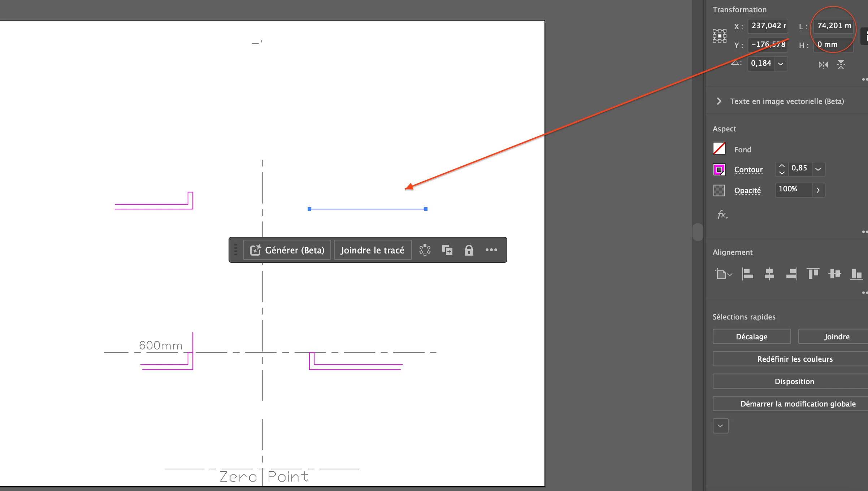Click the reference point grid icon
The image size is (868, 491).
pos(719,36)
